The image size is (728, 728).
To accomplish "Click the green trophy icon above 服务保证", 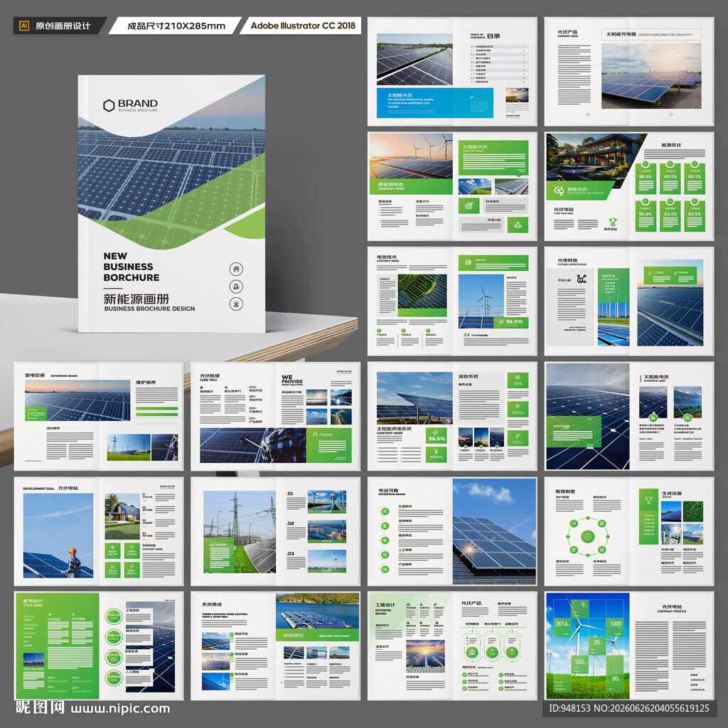I will 612,222.
